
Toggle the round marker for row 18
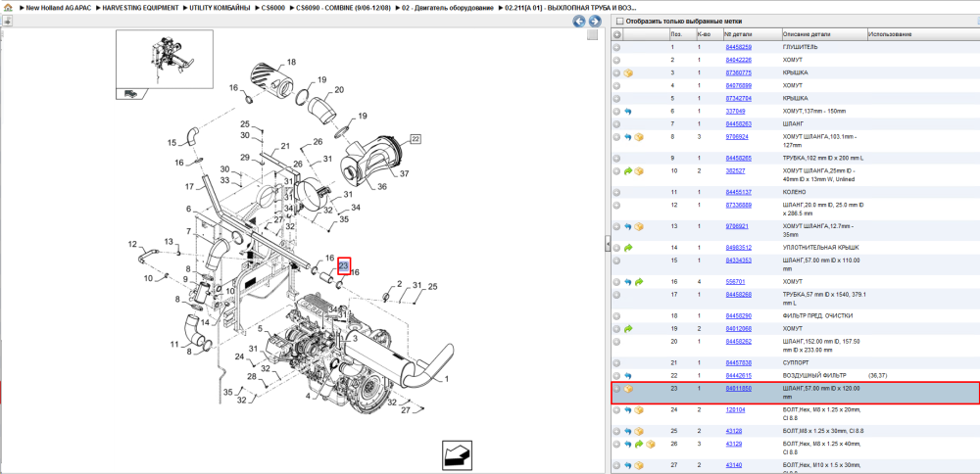pyautogui.click(x=616, y=316)
